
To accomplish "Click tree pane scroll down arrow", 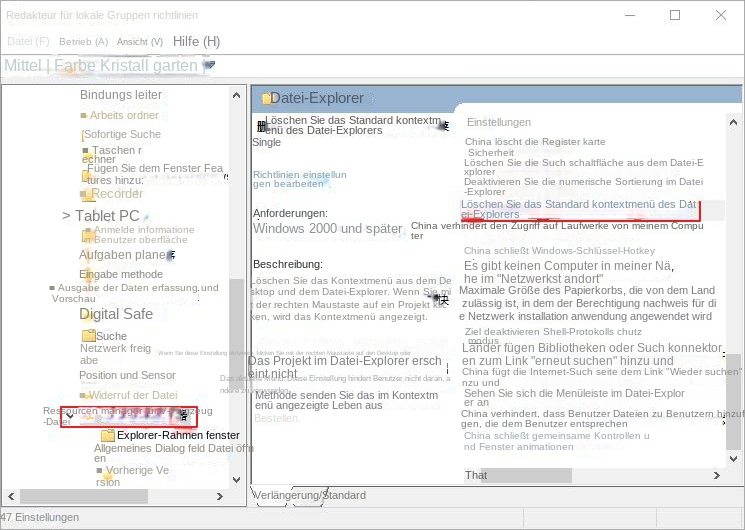I will pos(236,479).
